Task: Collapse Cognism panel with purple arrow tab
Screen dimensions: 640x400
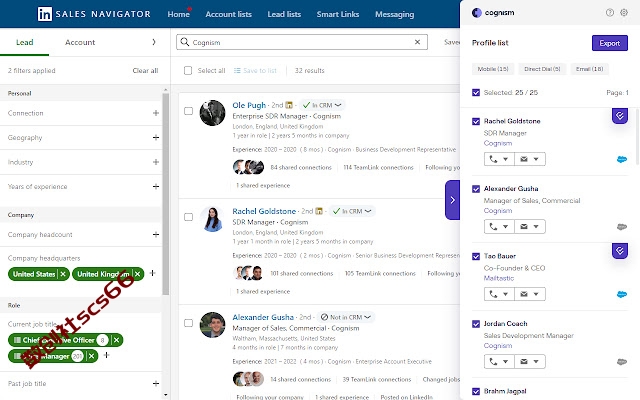Action: [x=452, y=200]
